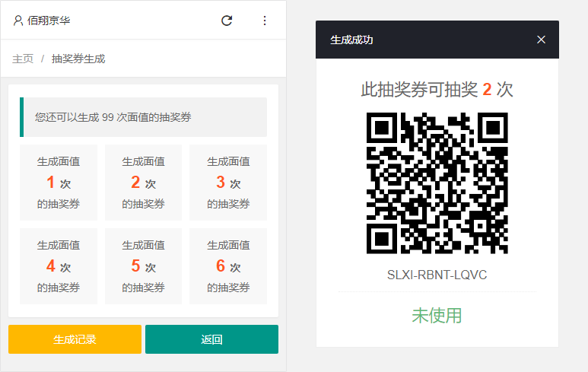The height and width of the screenshot is (372, 588).
Task: Generate a 5 次 face value lottery ticket
Action: click(x=143, y=266)
